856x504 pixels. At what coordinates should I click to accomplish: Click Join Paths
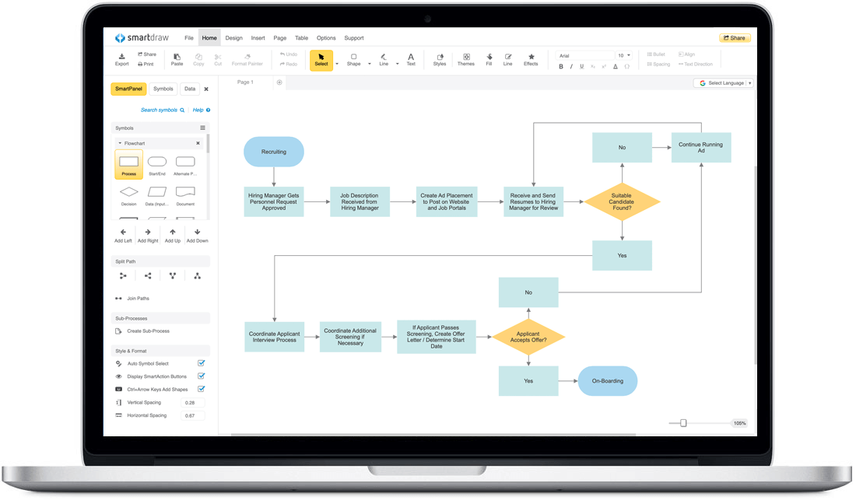coord(132,299)
